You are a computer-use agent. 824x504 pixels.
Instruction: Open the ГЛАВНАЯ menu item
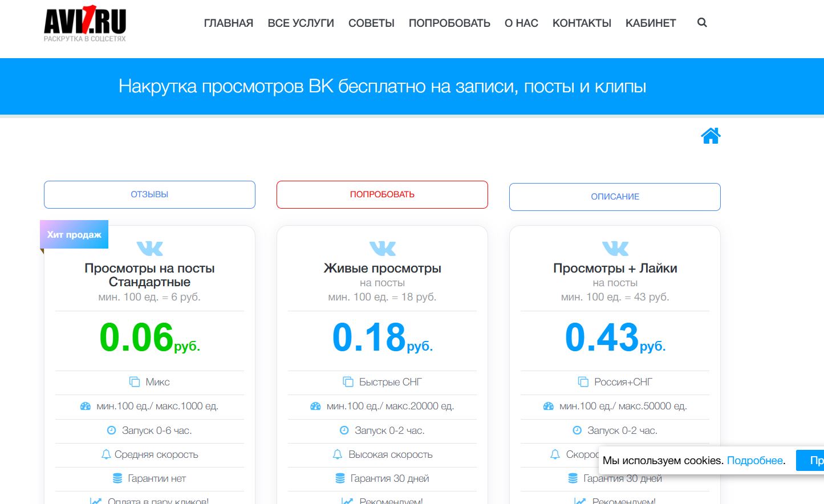228,23
